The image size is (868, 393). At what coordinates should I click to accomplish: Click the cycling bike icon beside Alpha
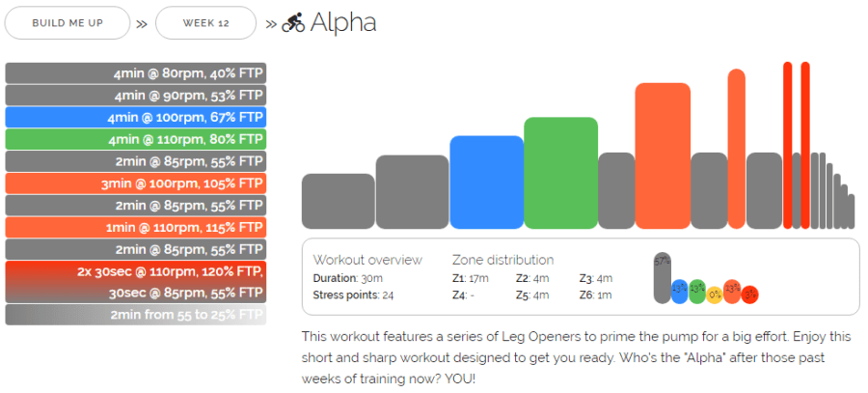[x=293, y=23]
